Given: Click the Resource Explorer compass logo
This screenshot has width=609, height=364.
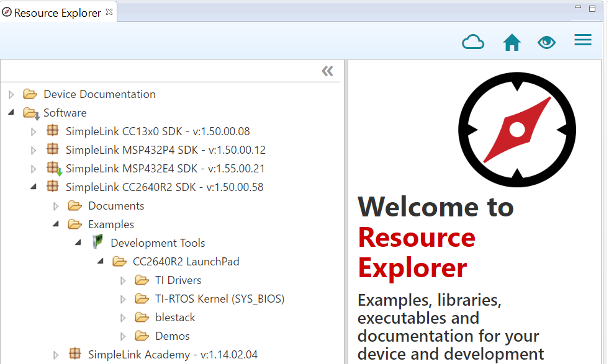Looking at the screenshot, I should [517, 130].
